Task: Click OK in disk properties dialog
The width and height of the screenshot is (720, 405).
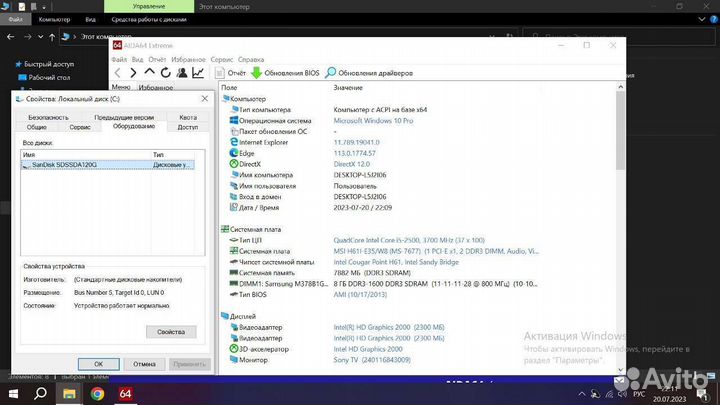Action: pos(99,364)
